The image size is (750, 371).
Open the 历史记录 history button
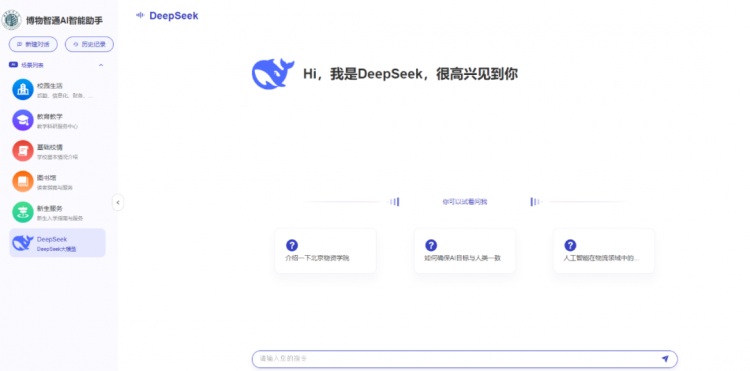(89, 44)
